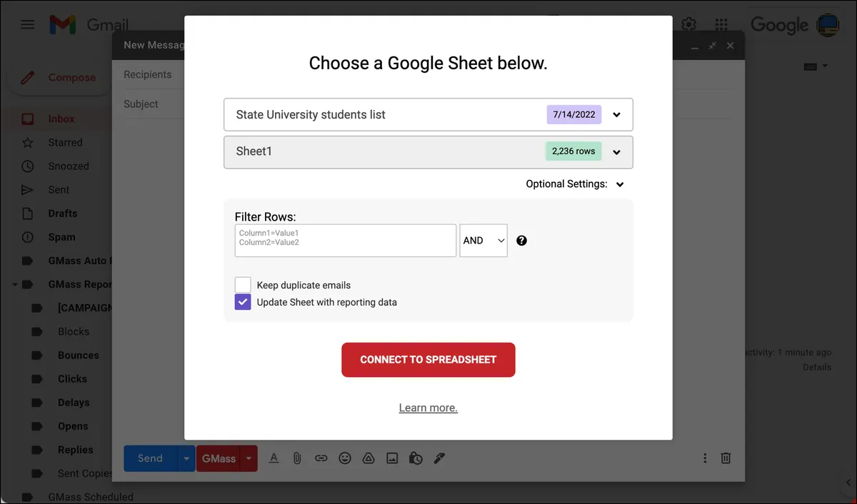Open the Bounces label
The height and width of the screenshot is (504, 857).
[x=78, y=355]
